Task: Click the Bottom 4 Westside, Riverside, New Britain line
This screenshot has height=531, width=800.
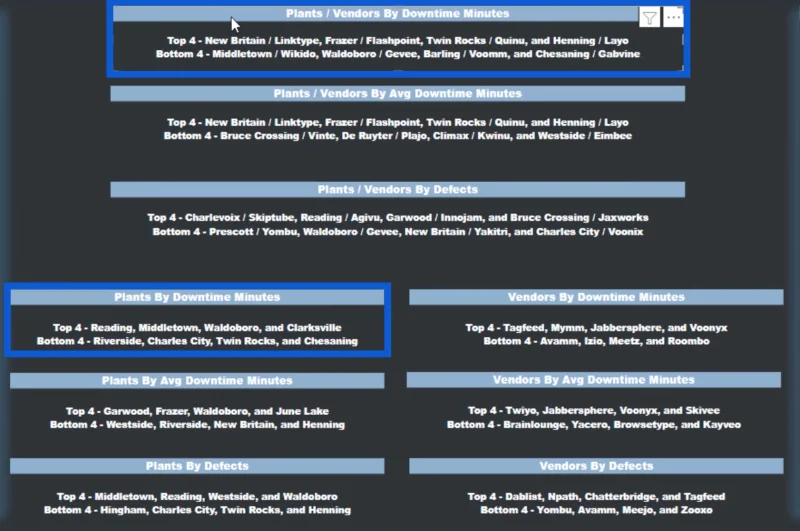Action: (x=197, y=424)
